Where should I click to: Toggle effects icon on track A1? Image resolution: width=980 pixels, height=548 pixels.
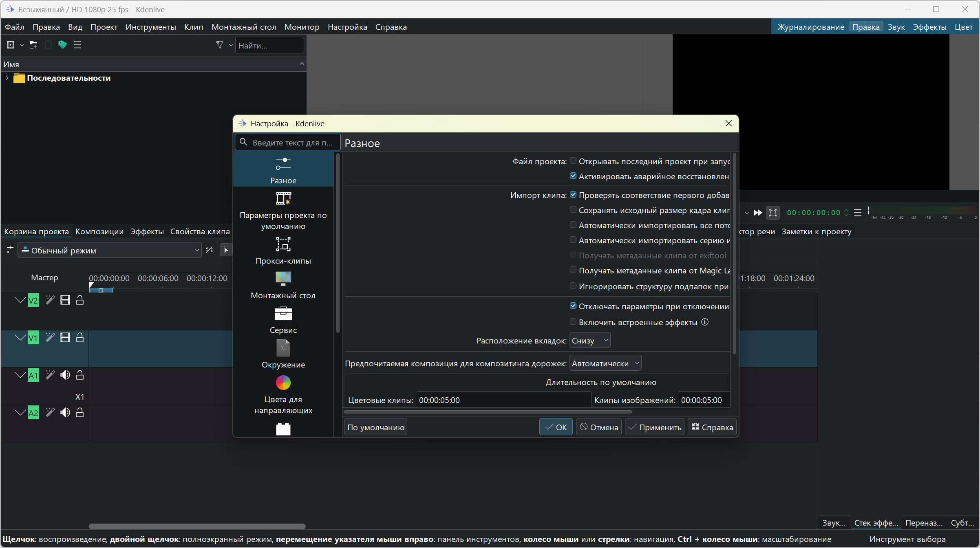tap(50, 375)
